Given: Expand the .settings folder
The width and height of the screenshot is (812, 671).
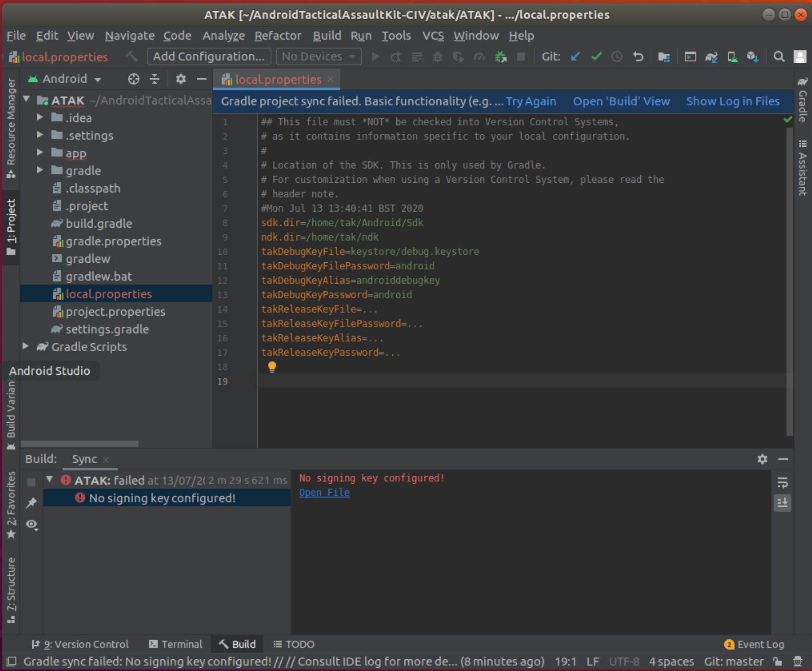Looking at the screenshot, I should [x=40, y=135].
